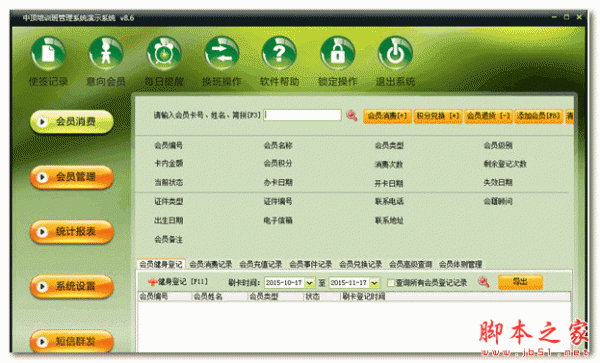Open the 短信群发 sidebar button
The image size is (600, 363).
[x=72, y=341]
